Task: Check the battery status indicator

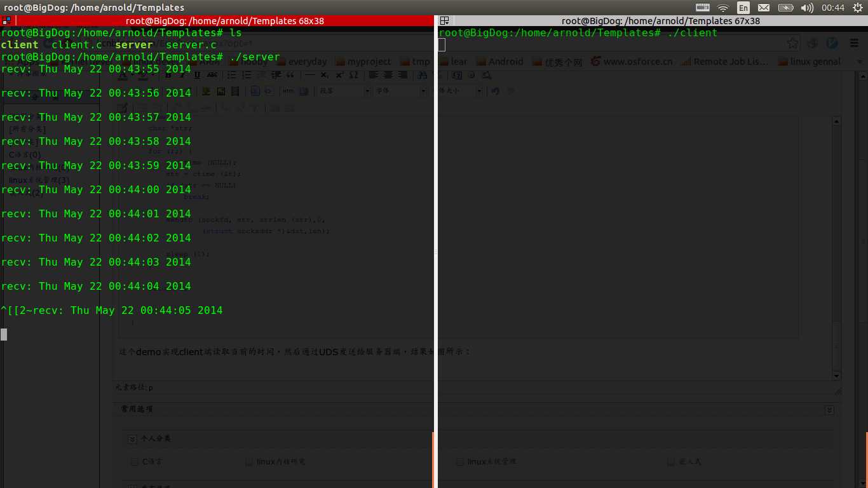Action: (785, 8)
